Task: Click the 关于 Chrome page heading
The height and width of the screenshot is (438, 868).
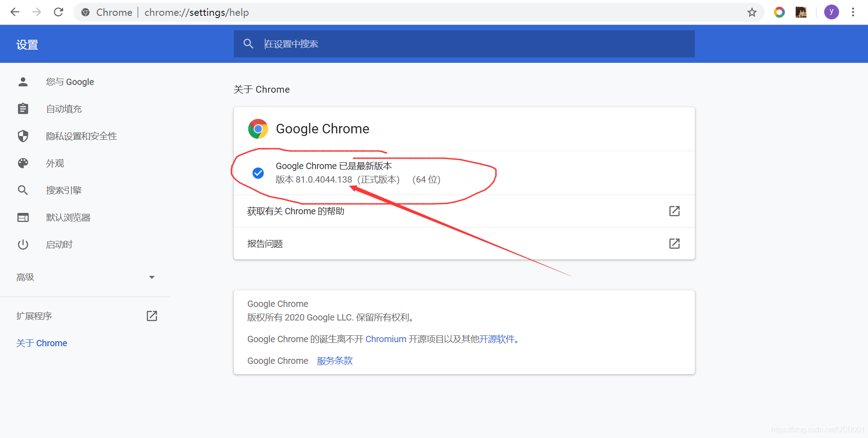Action: (262, 89)
